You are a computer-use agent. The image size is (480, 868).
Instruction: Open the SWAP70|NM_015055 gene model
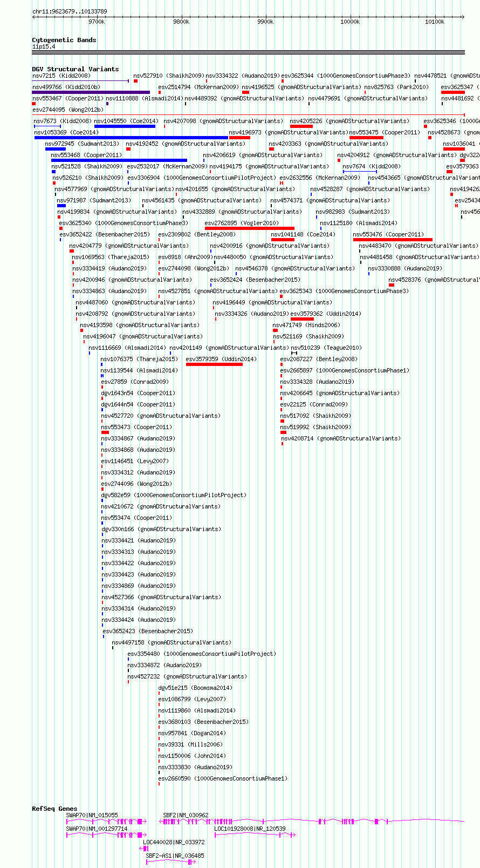(x=106, y=821)
